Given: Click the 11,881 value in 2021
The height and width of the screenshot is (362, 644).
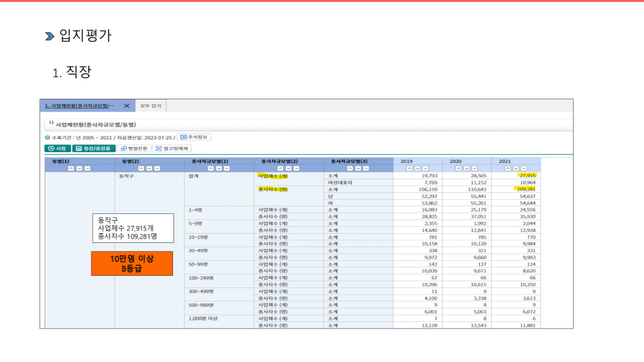Looking at the screenshot, I should pyautogui.click(x=528, y=326).
